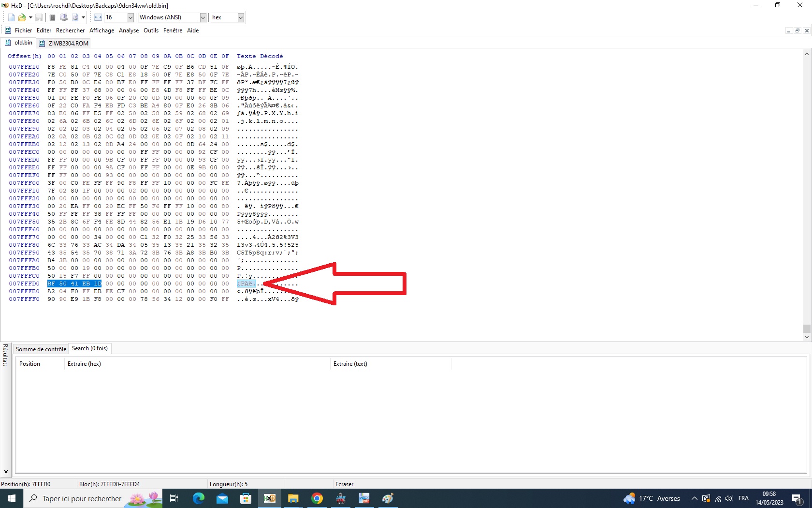
Task: Open Microsoft Store from the taskbar
Action: click(x=246, y=498)
